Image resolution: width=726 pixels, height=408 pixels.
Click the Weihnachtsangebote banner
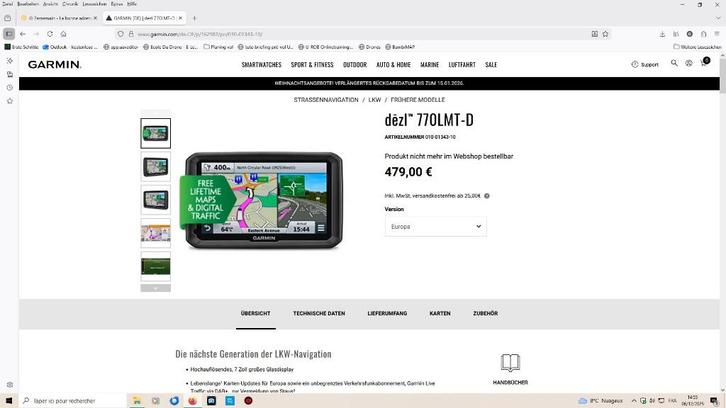coord(369,83)
